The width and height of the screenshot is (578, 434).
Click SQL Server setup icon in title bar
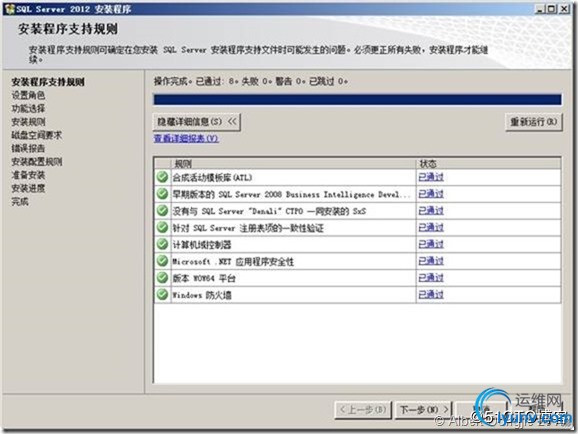10,9
